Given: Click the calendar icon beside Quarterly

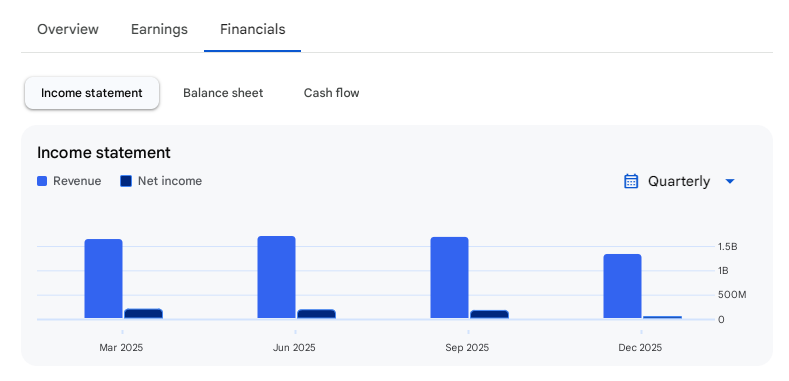Looking at the screenshot, I should [631, 181].
